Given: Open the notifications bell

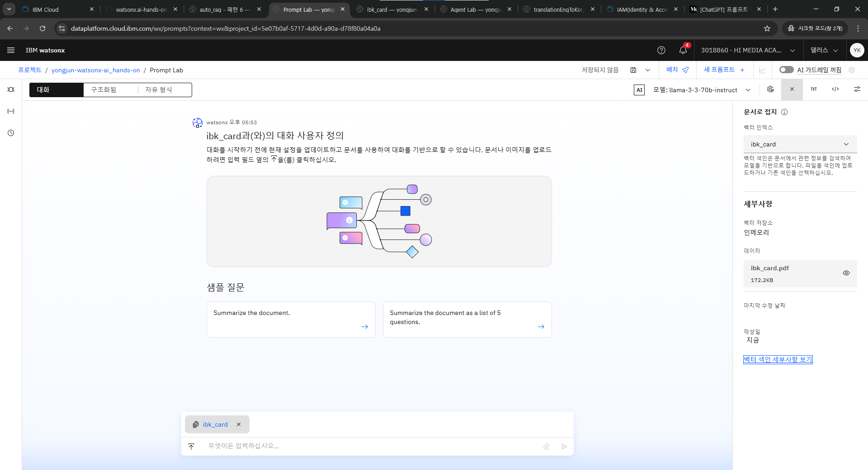Looking at the screenshot, I should click(683, 50).
